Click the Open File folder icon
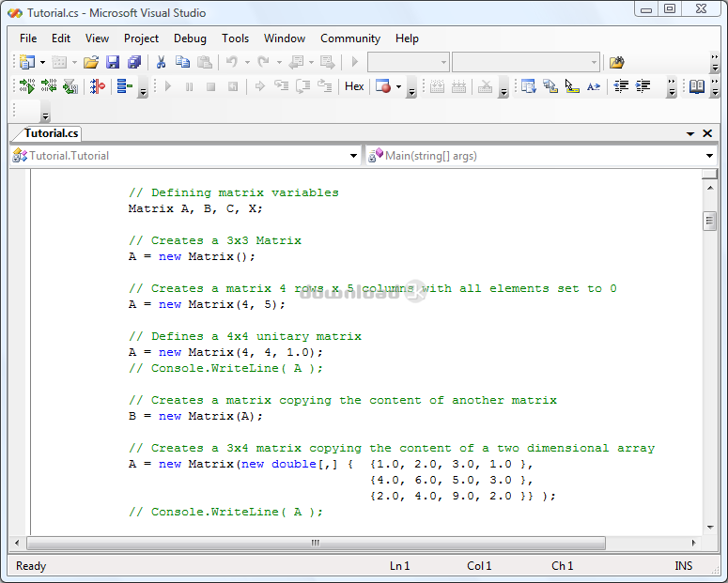 click(x=90, y=62)
